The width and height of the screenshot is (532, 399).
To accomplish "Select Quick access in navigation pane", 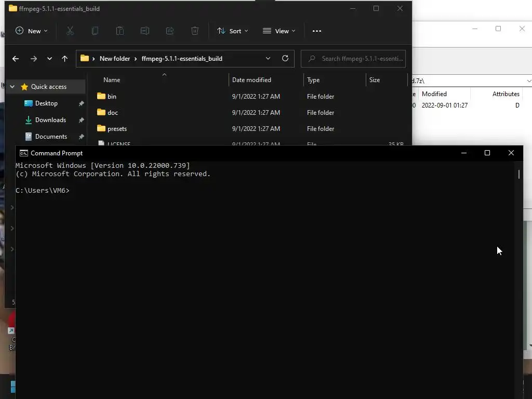I will click(x=49, y=87).
